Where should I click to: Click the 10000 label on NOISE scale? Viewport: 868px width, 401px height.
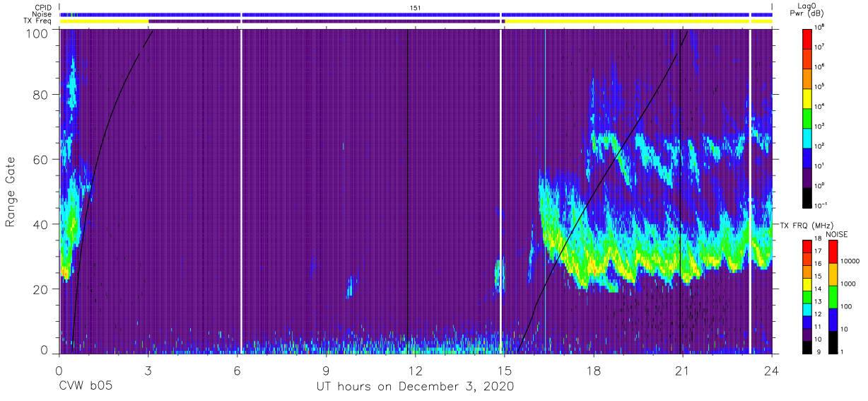(x=850, y=262)
